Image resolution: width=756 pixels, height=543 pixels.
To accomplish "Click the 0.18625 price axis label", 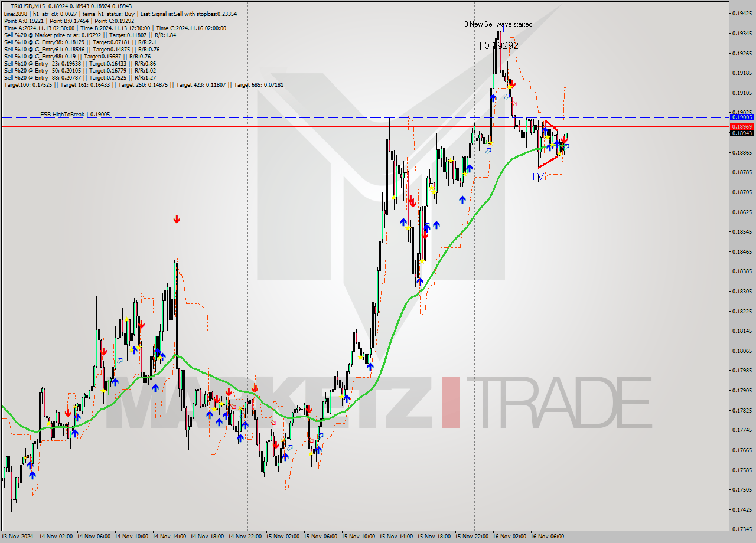I will 742,212.
